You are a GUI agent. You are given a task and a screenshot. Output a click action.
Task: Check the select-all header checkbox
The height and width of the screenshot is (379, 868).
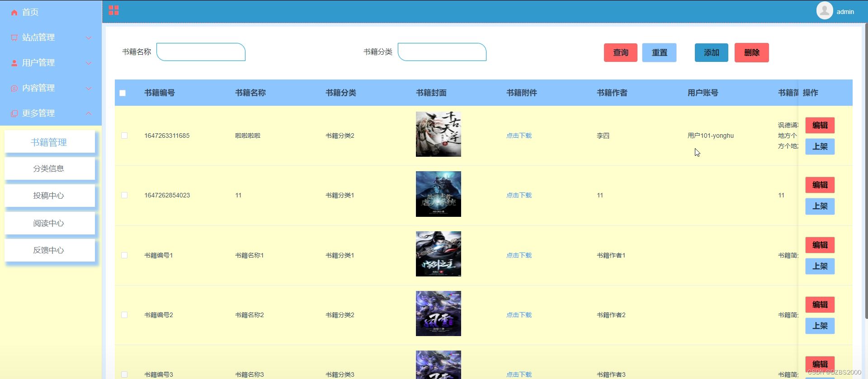point(123,93)
